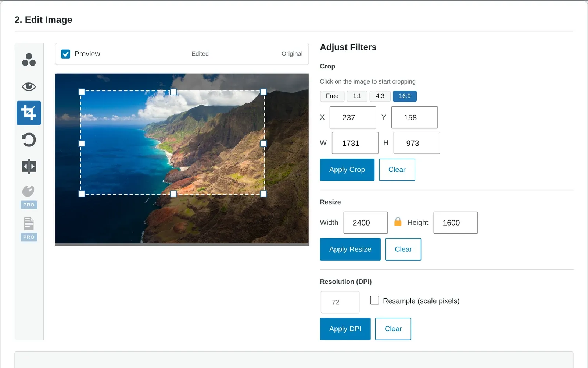The image size is (588, 368).
Task: Clear the resize values
Action: pos(403,249)
